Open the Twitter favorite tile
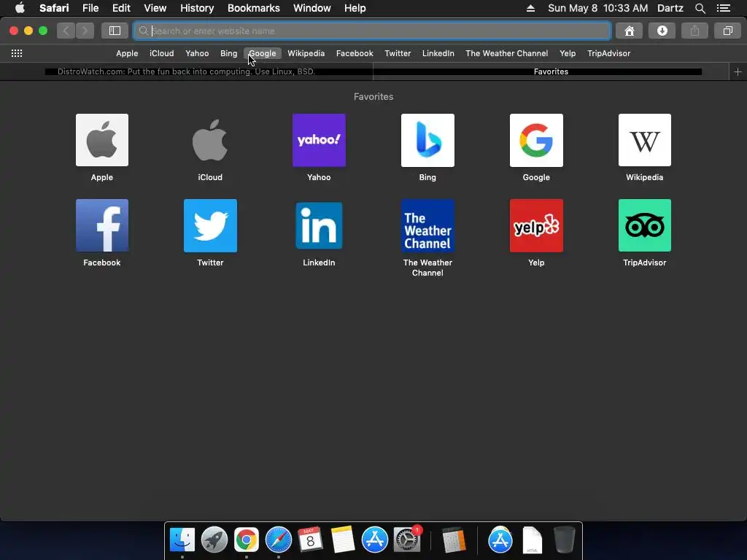This screenshot has width=747, height=560. point(210,225)
